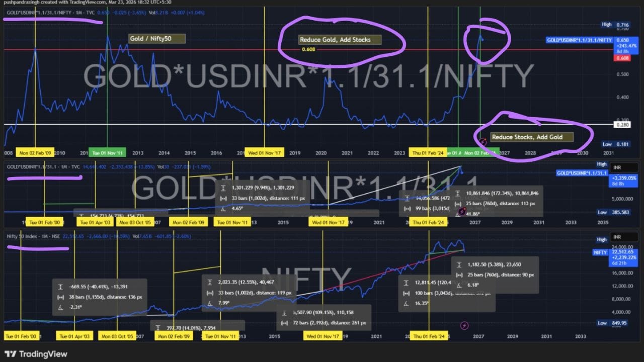The height and width of the screenshot is (362, 644).
Task: Click the purple lightning bolt icon on middle chart
Action: (462, 213)
